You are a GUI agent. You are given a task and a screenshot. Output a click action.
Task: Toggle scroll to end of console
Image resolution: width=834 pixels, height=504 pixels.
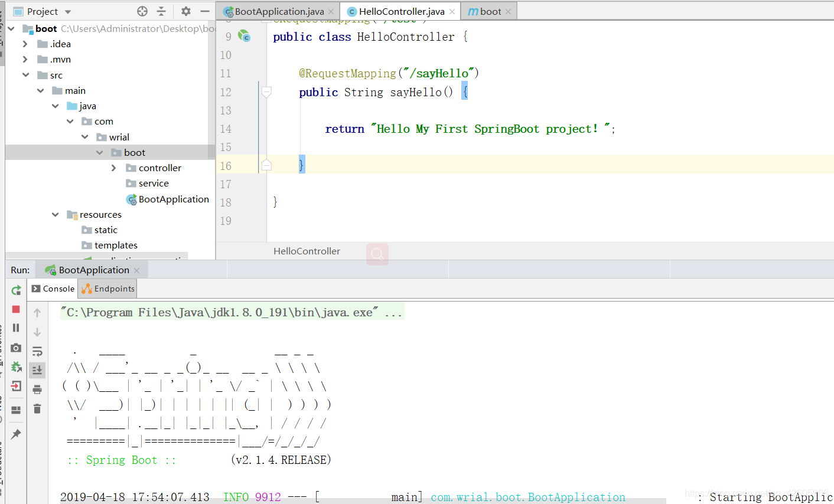[x=37, y=370]
